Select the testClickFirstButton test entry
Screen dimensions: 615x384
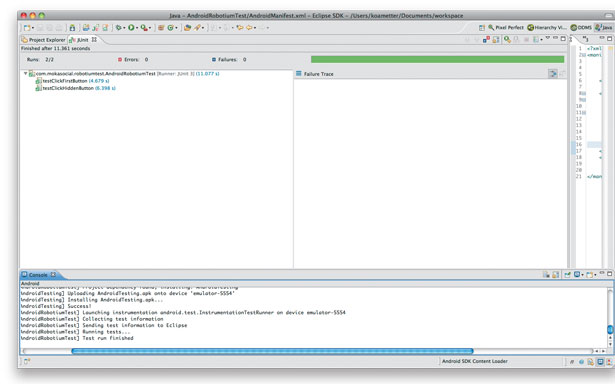click(72, 81)
